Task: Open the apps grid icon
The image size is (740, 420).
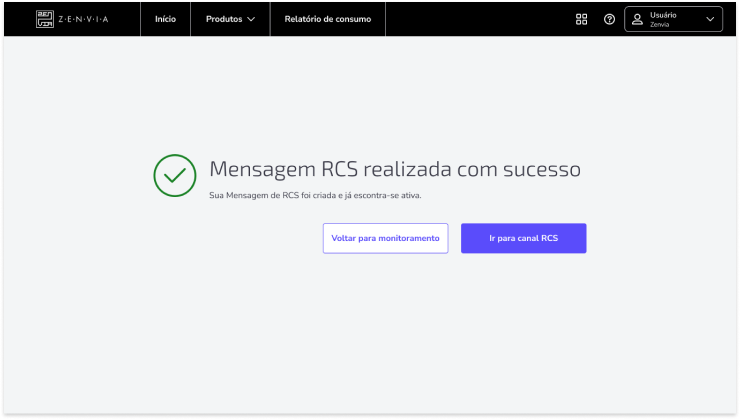Action: (581, 19)
